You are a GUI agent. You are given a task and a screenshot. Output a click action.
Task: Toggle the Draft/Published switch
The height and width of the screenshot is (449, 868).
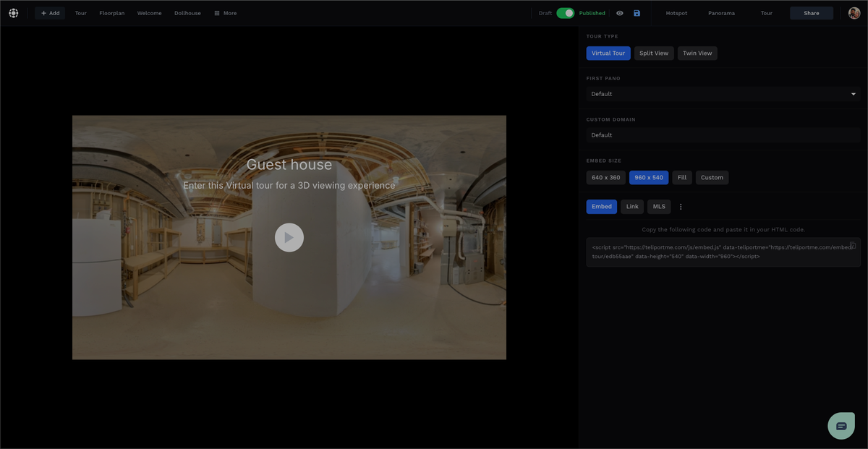pos(566,13)
